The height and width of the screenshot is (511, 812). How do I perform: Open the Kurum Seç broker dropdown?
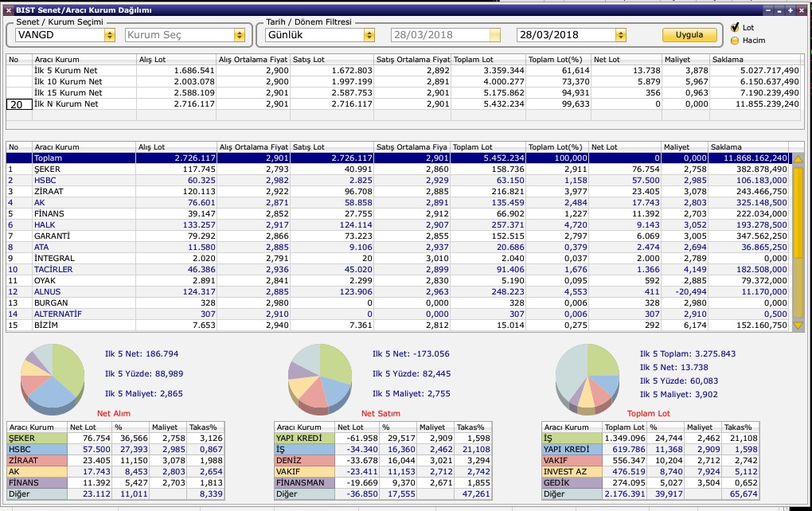[240, 35]
